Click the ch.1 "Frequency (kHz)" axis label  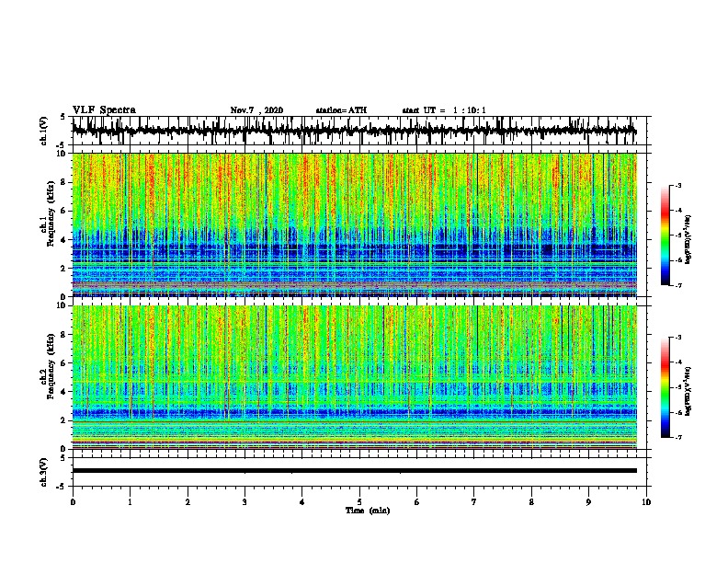[51, 215]
